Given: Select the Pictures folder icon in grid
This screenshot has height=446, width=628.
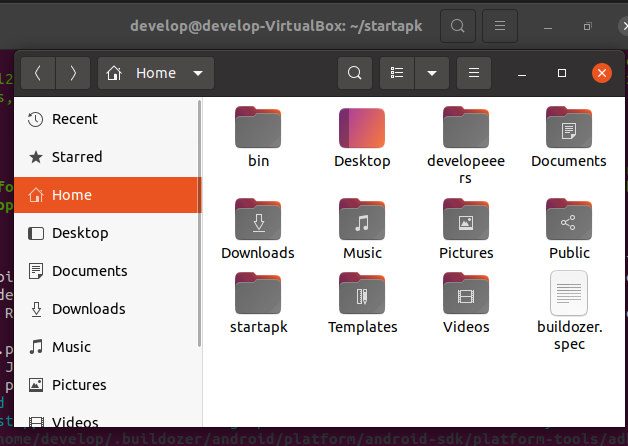Looking at the screenshot, I should click(x=466, y=219).
